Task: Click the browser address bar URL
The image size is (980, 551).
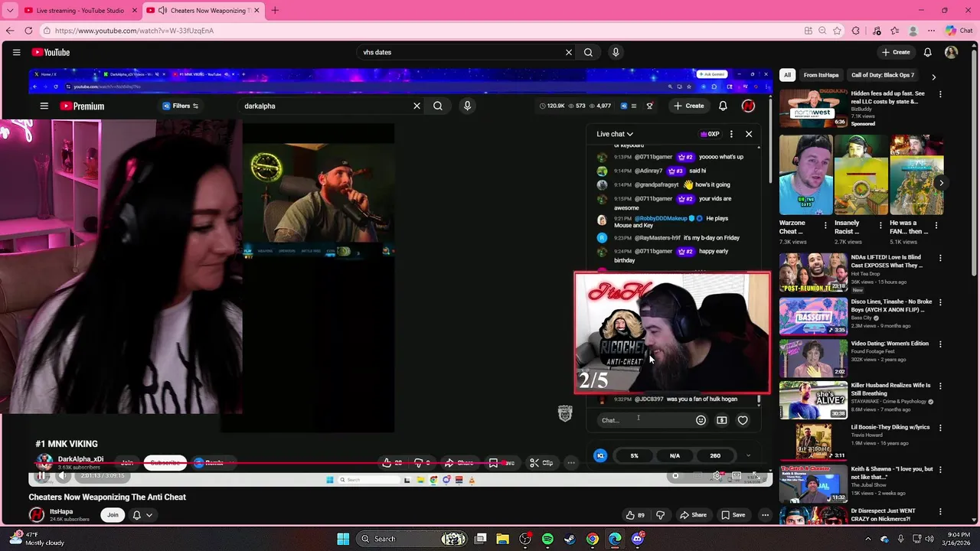Action: pos(134,31)
